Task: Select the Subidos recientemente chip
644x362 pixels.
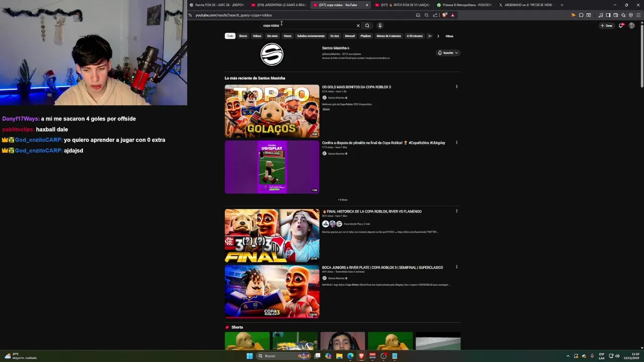Action: [310, 36]
